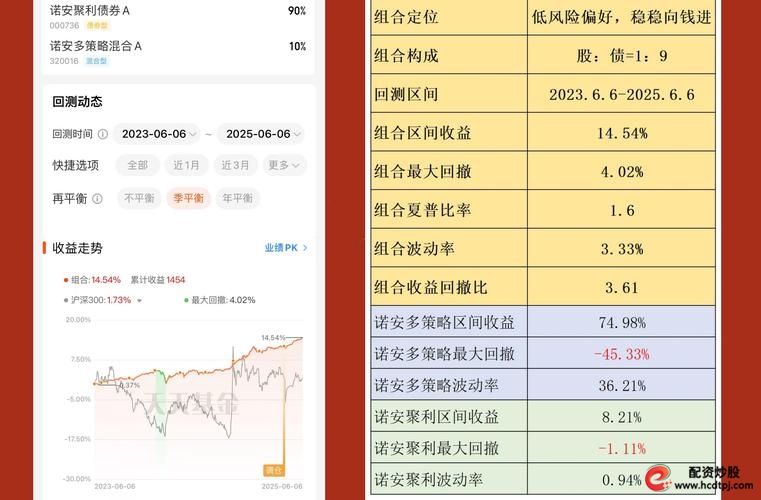This screenshot has height=500, width=761.
Task: Open the 业绩PK link
Action: [x=285, y=248]
